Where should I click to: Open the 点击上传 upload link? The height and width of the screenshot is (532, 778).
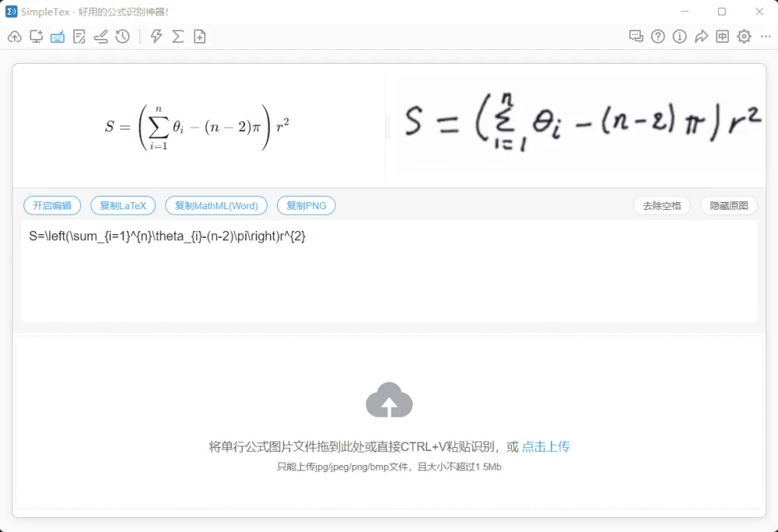click(x=546, y=446)
